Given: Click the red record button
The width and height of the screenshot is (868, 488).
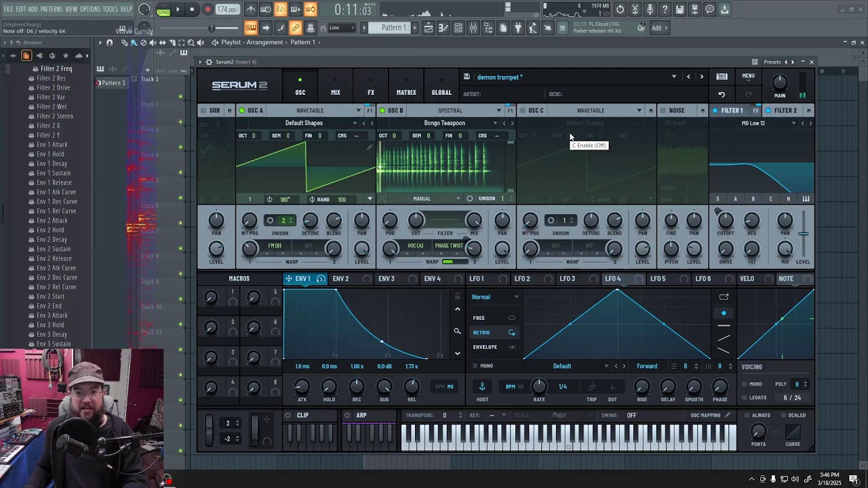Looking at the screenshot, I should tap(208, 9).
